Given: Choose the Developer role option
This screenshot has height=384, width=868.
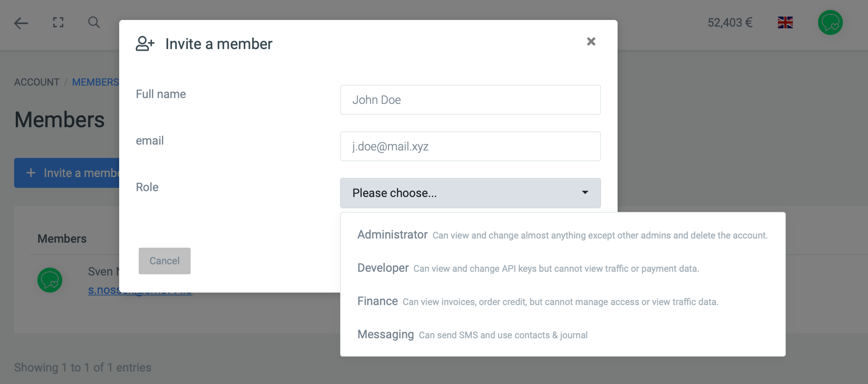Looking at the screenshot, I should (x=383, y=268).
